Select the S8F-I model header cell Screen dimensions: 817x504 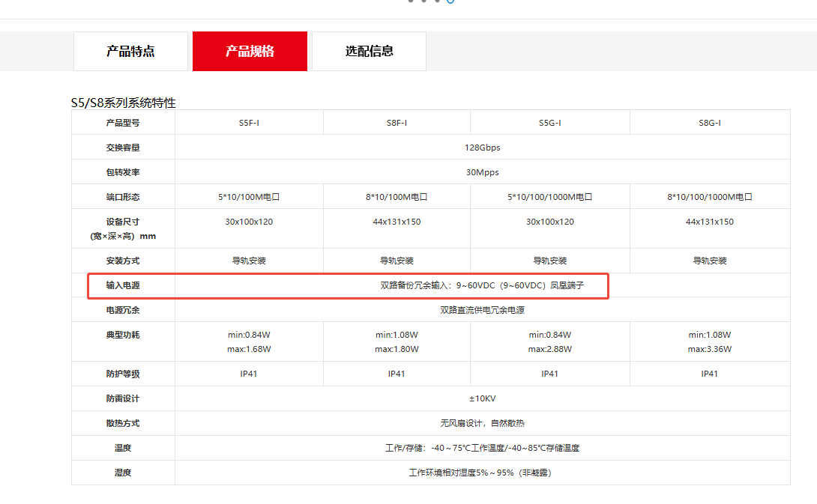pos(397,123)
